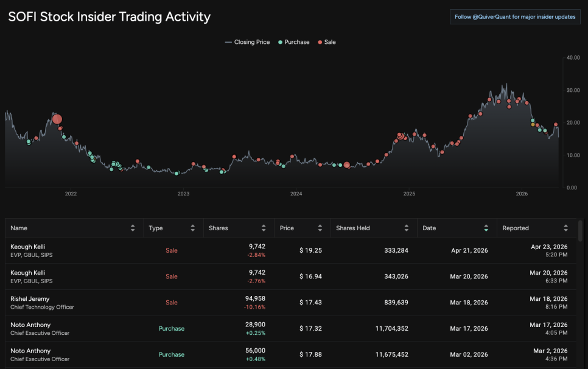Sort by Date column arrows
The image size is (588, 369).
pyautogui.click(x=486, y=228)
